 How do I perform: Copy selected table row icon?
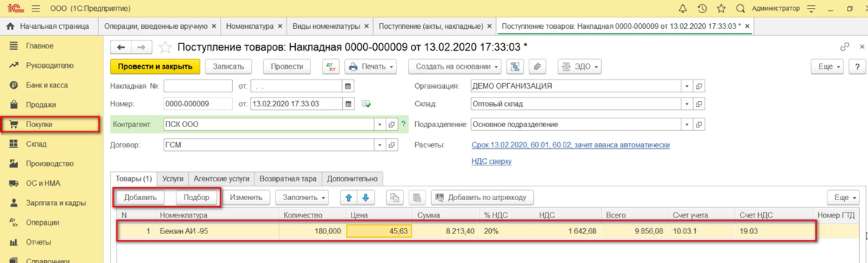tap(394, 197)
